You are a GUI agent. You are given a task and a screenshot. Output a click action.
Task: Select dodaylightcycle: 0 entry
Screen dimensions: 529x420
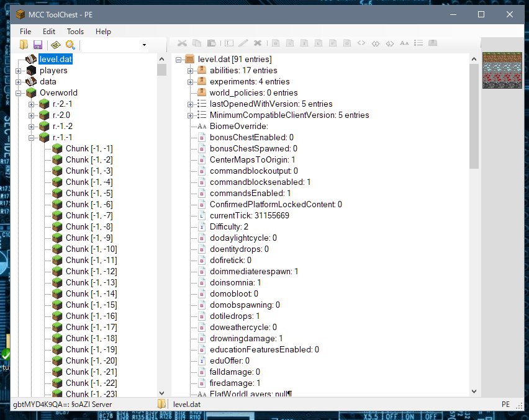tap(243, 238)
